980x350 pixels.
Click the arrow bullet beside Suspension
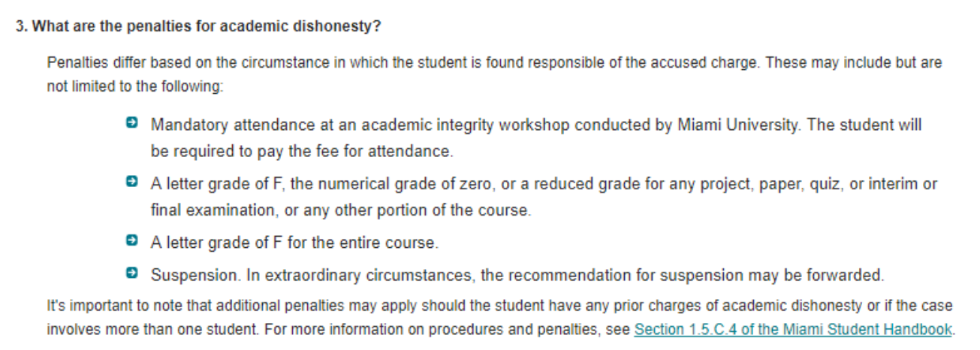[x=132, y=274]
